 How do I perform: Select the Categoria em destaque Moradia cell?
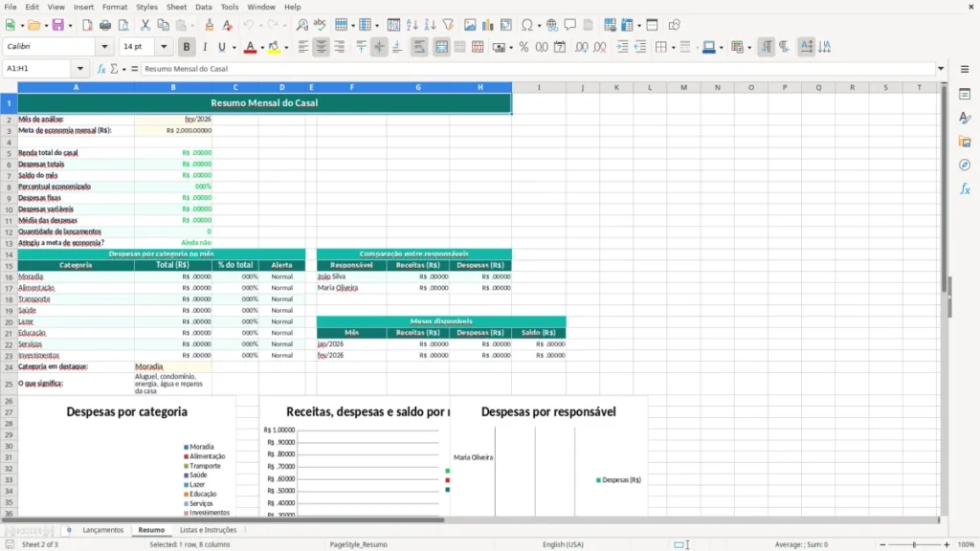click(x=173, y=366)
